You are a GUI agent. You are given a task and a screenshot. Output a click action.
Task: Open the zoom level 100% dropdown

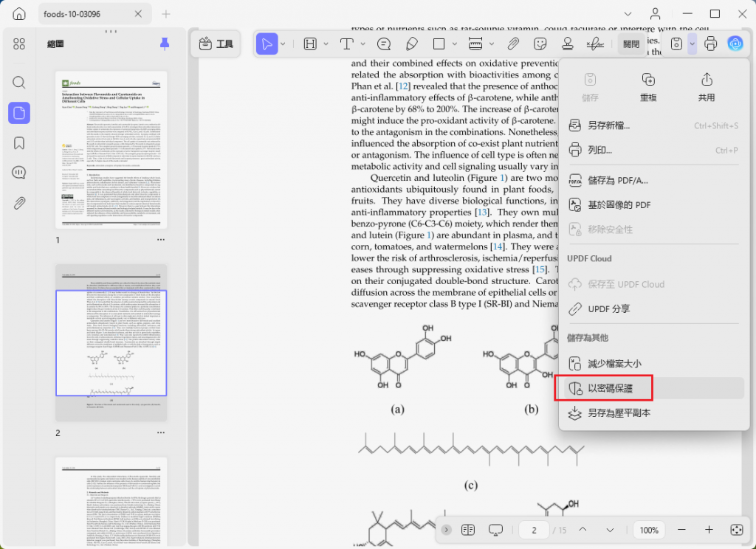tap(648, 530)
